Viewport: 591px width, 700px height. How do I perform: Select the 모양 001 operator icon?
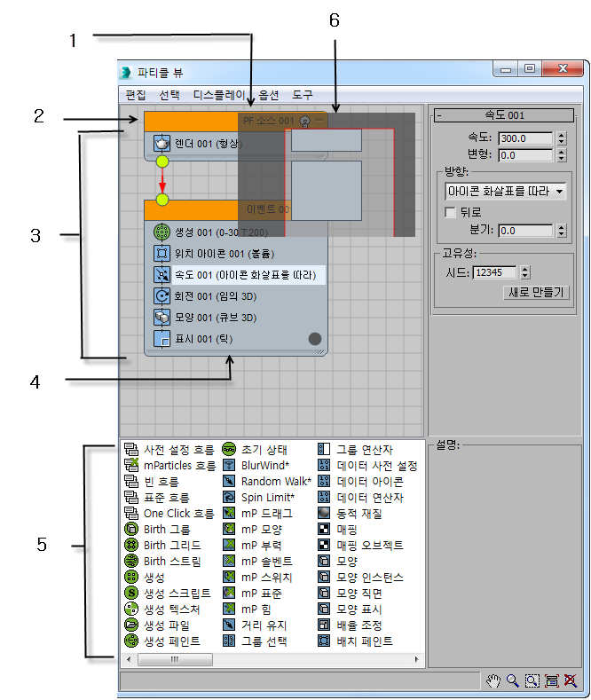(162, 318)
